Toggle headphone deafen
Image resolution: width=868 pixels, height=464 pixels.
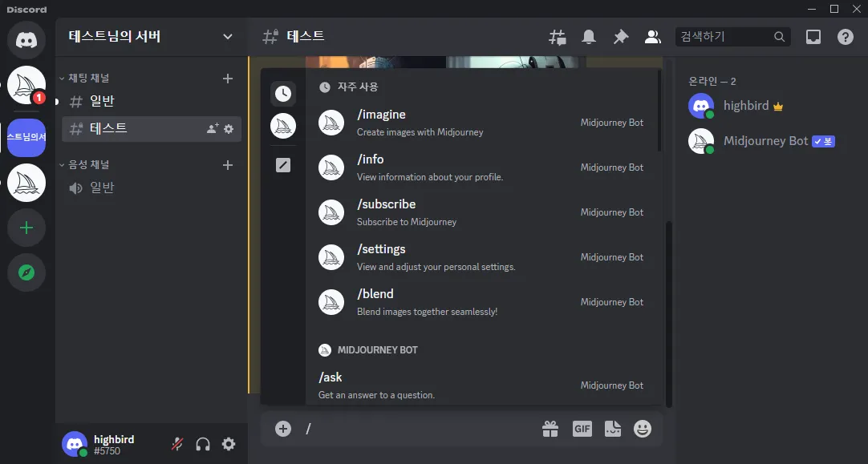(203, 444)
